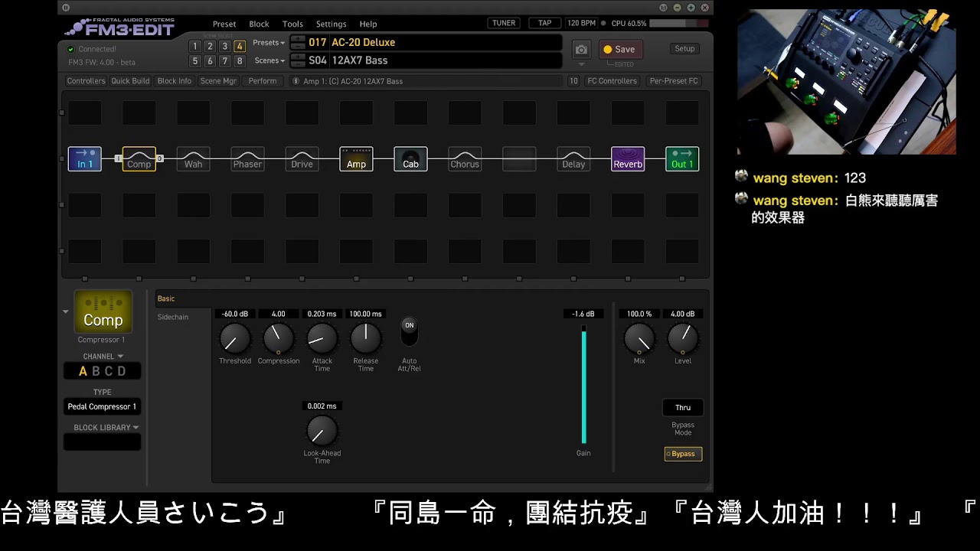
Task: Select scene 3 button
Action: coord(224,47)
